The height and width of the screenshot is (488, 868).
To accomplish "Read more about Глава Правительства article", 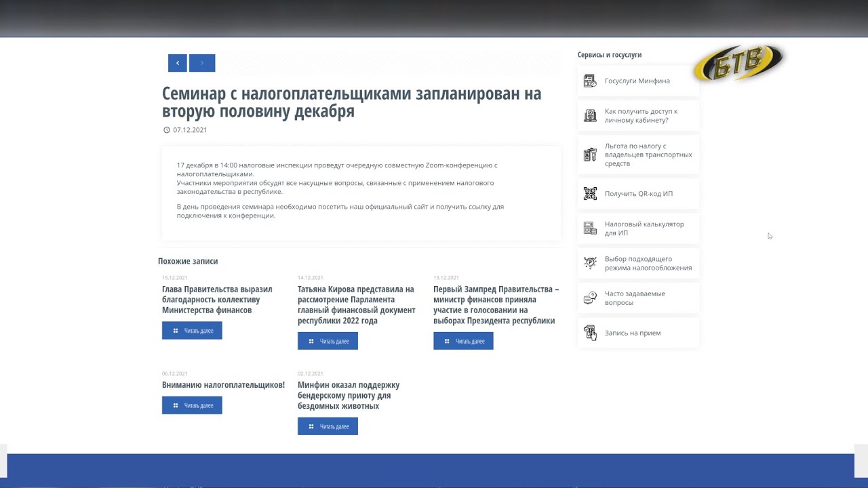I will tap(192, 331).
